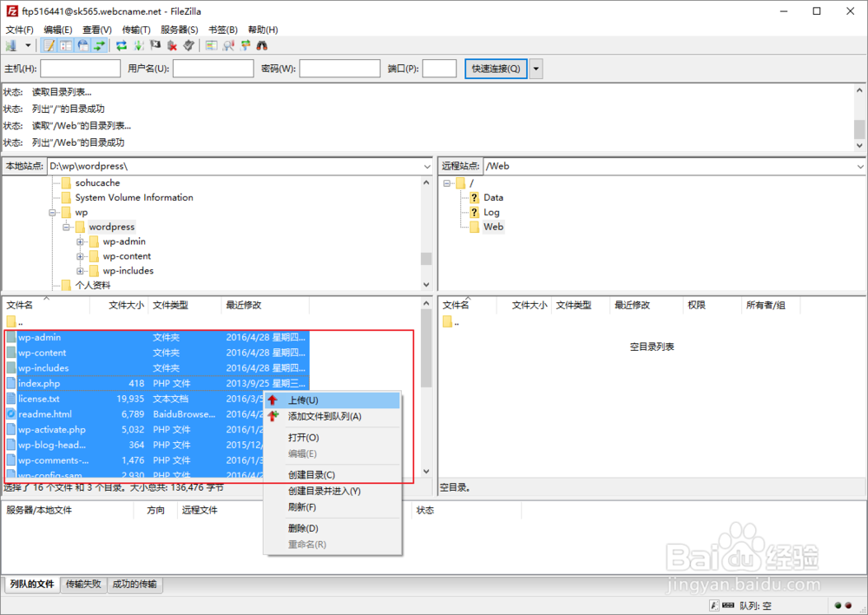Choose 上传(U) from context menu
Image resolution: width=868 pixels, height=615 pixels.
click(x=332, y=400)
